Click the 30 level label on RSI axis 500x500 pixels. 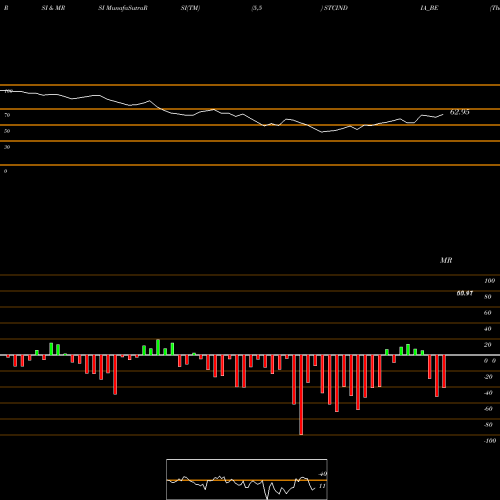pos(7,147)
